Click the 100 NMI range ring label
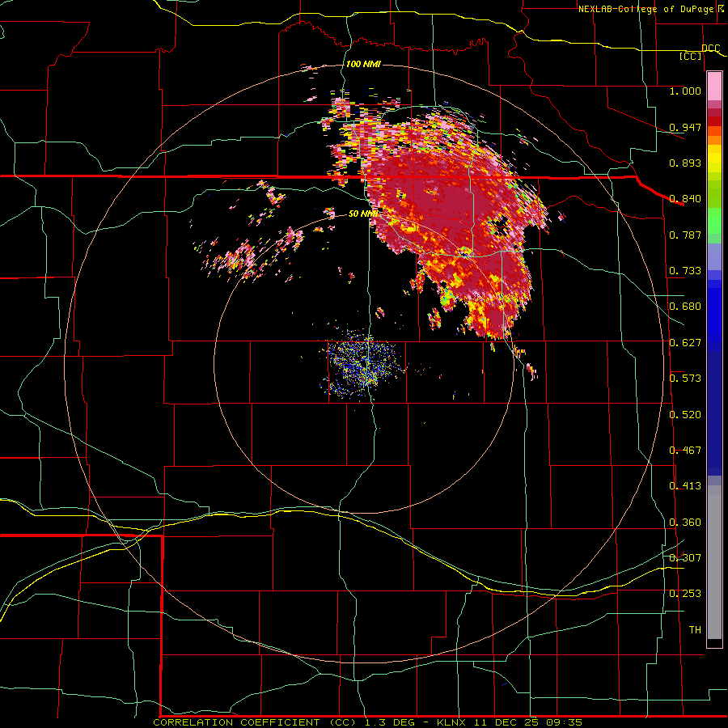This screenshot has height=728, width=728. click(x=363, y=64)
